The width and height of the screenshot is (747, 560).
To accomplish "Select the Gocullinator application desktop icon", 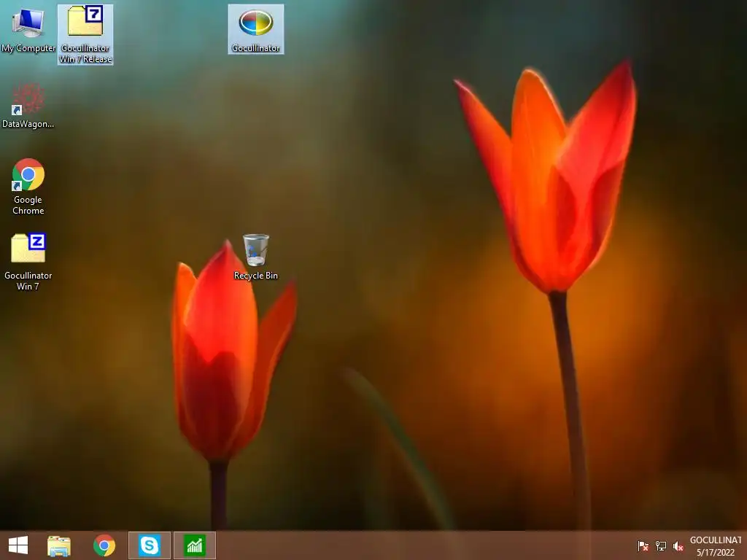I will (256, 29).
